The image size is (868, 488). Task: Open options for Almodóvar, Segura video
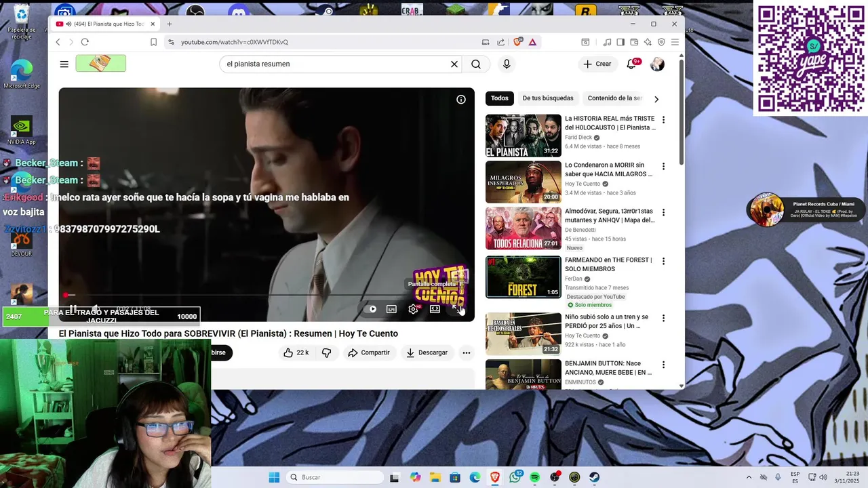pos(663,212)
